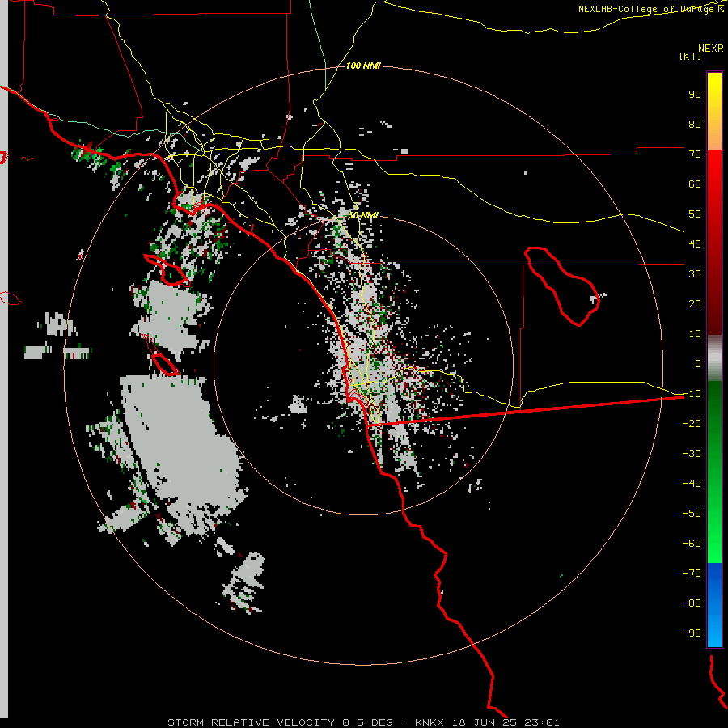Click the 80 knot value on the scale
The width and height of the screenshot is (728, 728).
coord(695,124)
